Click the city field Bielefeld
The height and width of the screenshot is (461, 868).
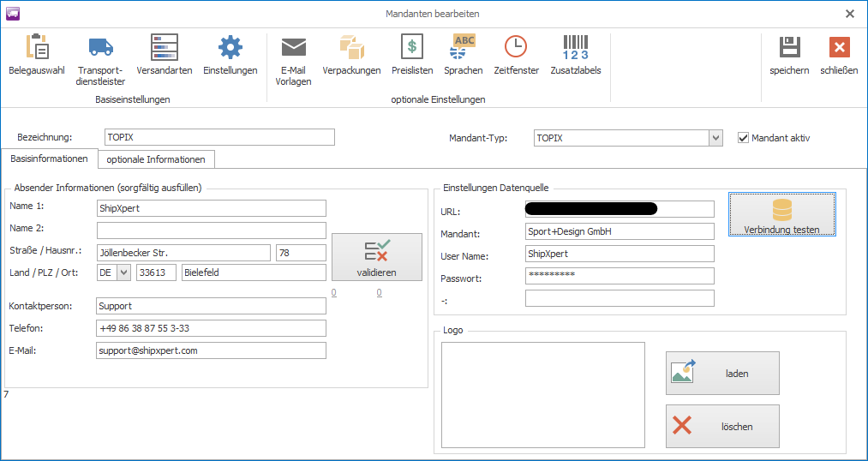click(254, 272)
